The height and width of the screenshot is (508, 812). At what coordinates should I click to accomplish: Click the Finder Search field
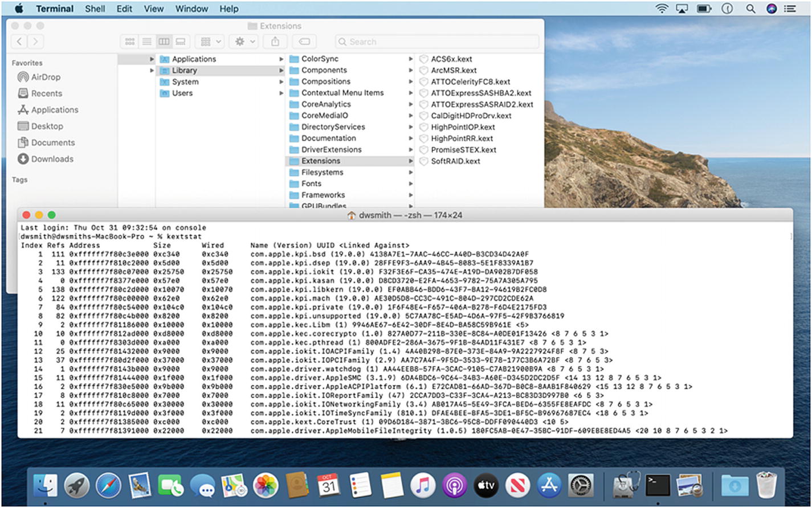(x=437, y=42)
